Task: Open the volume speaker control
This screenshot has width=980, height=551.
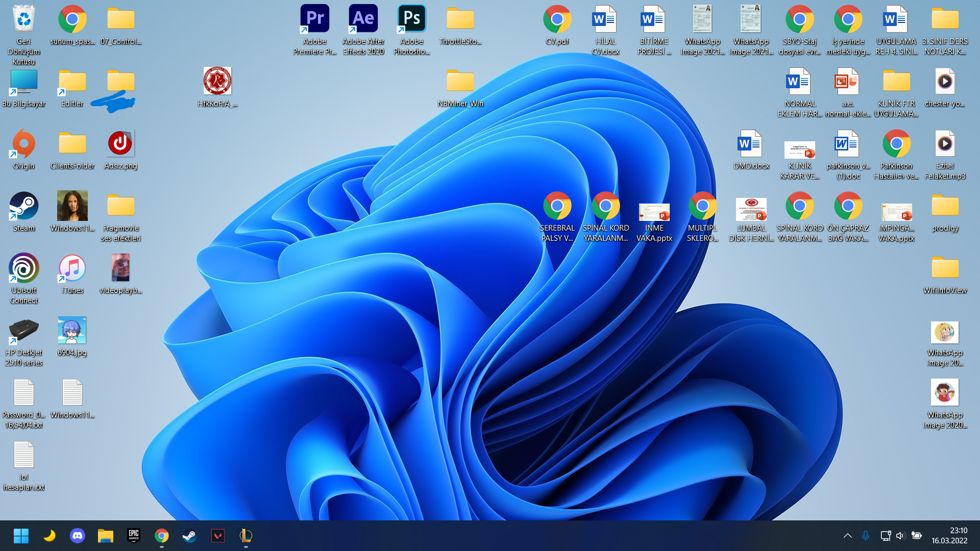Action: click(900, 536)
